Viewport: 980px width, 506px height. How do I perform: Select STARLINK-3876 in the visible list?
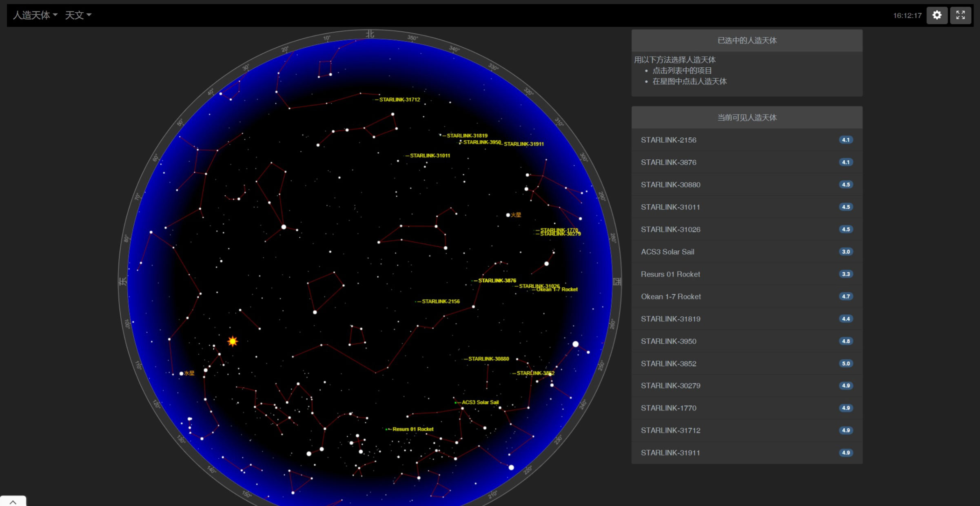click(747, 162)
